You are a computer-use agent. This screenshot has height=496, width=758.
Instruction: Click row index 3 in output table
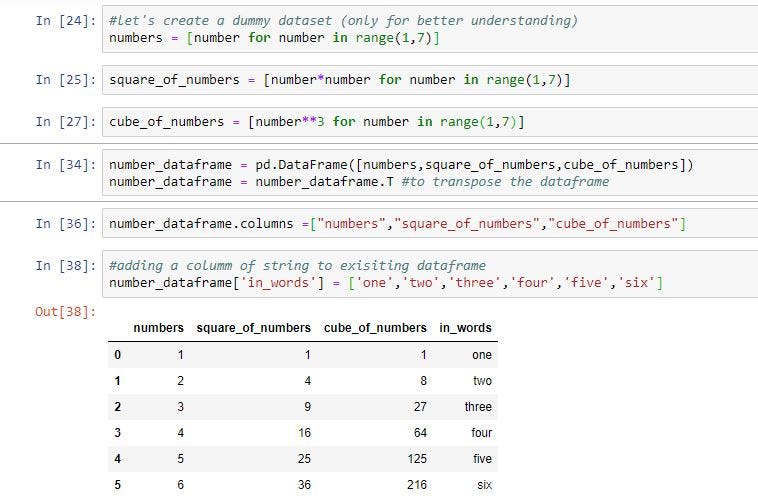pos(117,433)
